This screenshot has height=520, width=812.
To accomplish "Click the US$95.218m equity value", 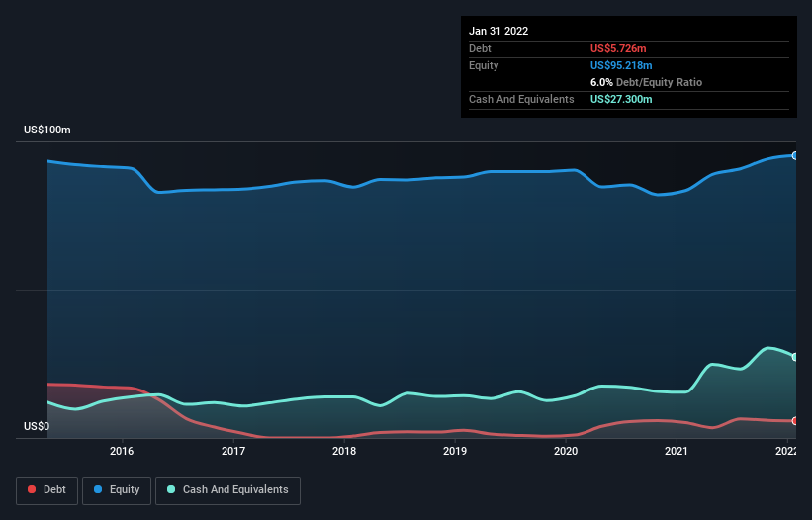I will click(x=621, y=65).
